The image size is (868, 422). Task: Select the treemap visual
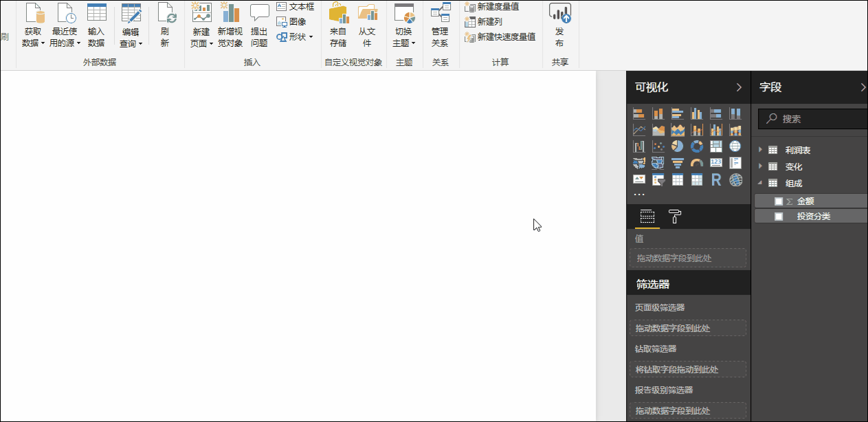click(716, 146)
